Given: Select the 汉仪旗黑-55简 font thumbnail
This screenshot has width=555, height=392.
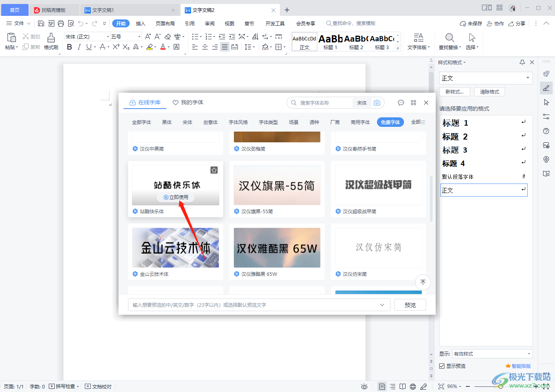Looking at the screenshot, I should tap(277, 185).
